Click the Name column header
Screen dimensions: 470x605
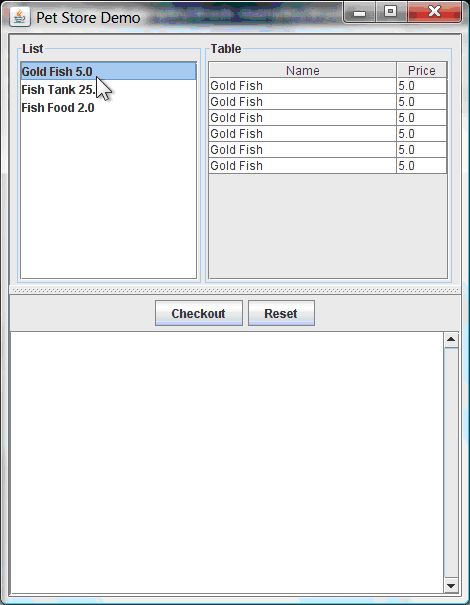click(x=303, y=70)
